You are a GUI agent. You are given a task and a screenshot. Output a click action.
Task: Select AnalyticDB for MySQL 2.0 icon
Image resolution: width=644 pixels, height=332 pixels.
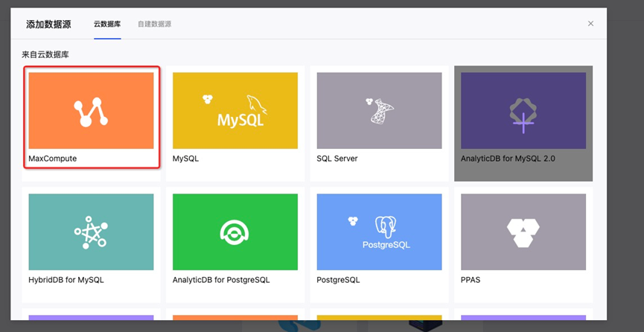523,110
